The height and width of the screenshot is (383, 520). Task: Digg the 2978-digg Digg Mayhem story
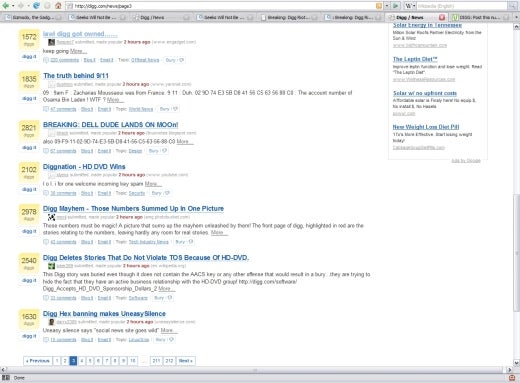(x=29, y=231)
